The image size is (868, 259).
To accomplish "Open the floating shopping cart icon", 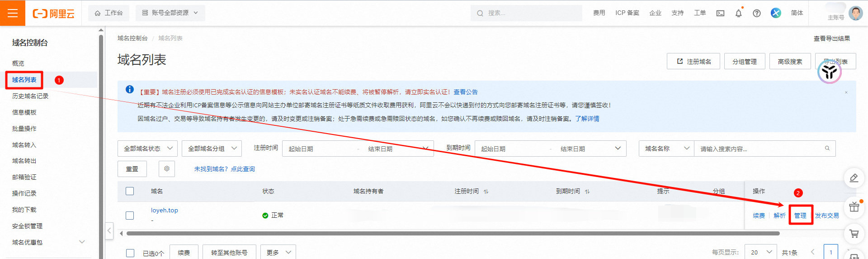I will pos(854,234).
